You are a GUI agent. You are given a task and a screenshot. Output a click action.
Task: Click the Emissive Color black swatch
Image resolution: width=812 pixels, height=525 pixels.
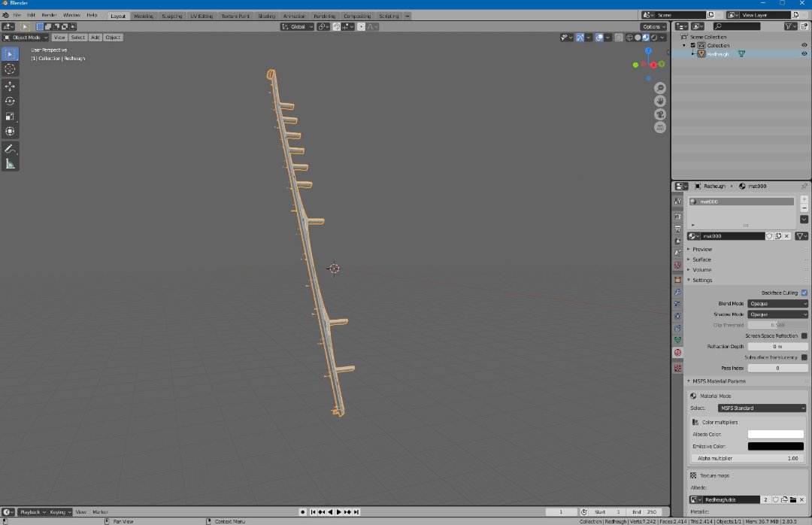pos(775,446)
